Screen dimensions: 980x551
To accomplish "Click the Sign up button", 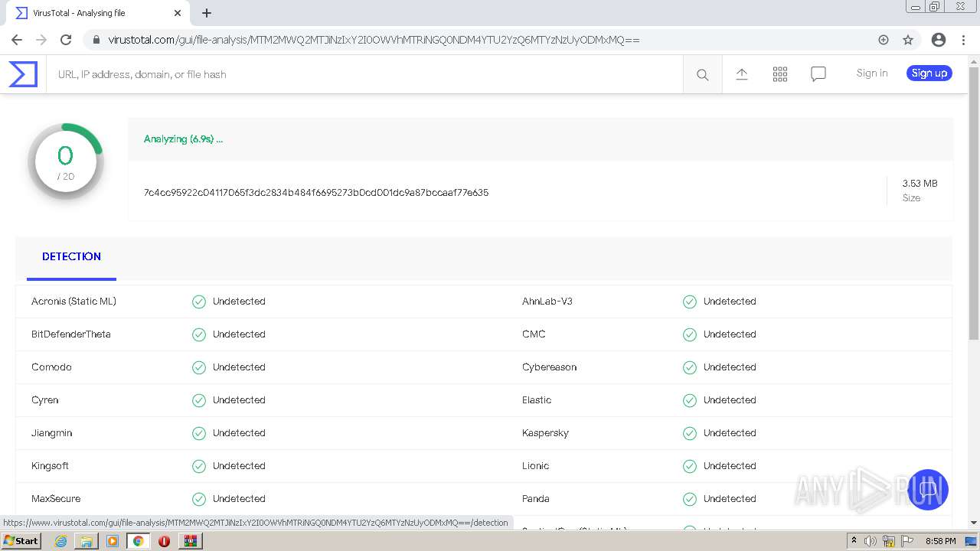I will point(929,73).
